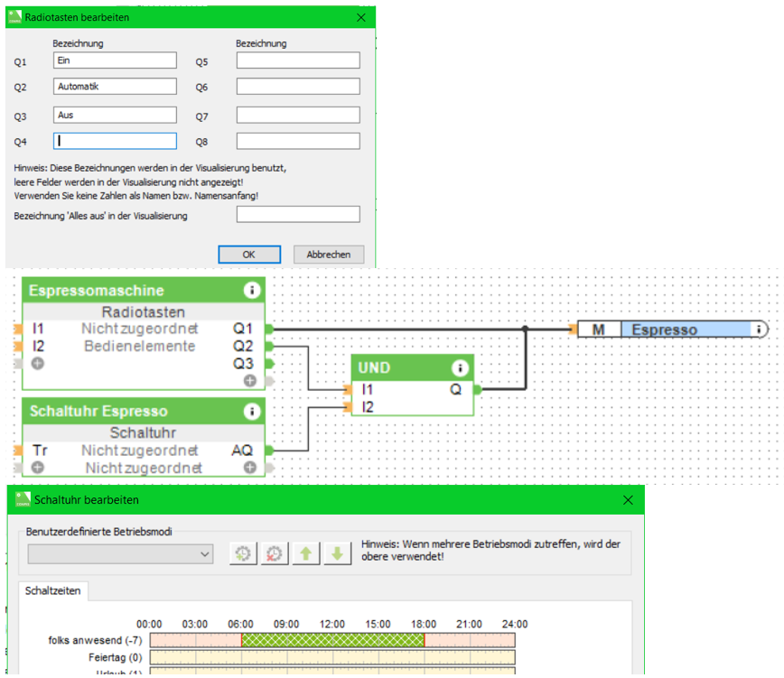Click the Q output connector of UND block
This screenshot has width=784, height=678.
click(x=478, y=389)
